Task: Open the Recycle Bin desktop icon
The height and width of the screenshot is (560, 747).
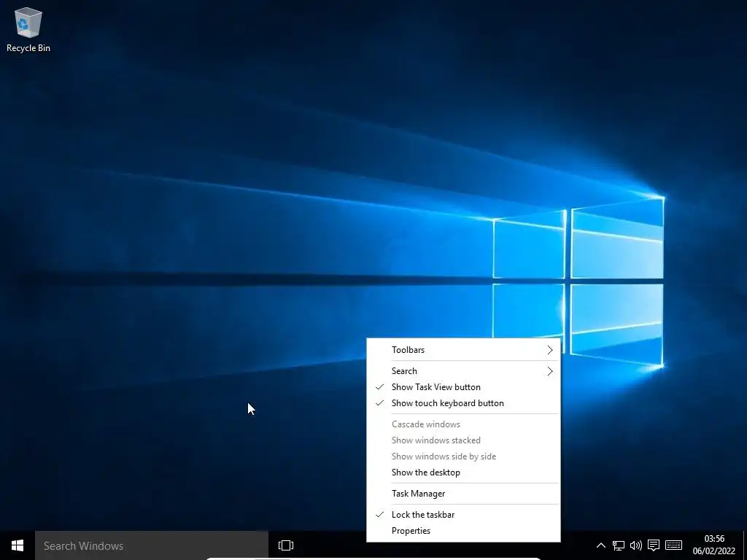Action: [x=28, y=29]
